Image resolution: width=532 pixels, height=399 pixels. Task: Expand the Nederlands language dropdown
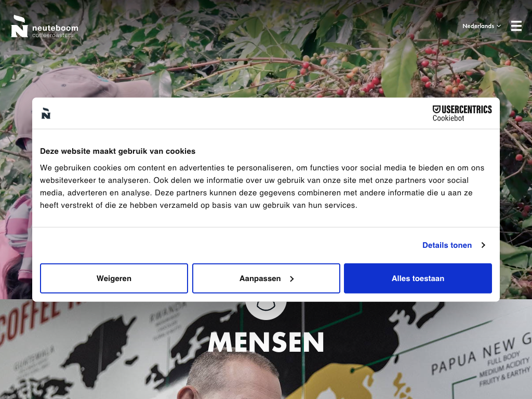482,26
